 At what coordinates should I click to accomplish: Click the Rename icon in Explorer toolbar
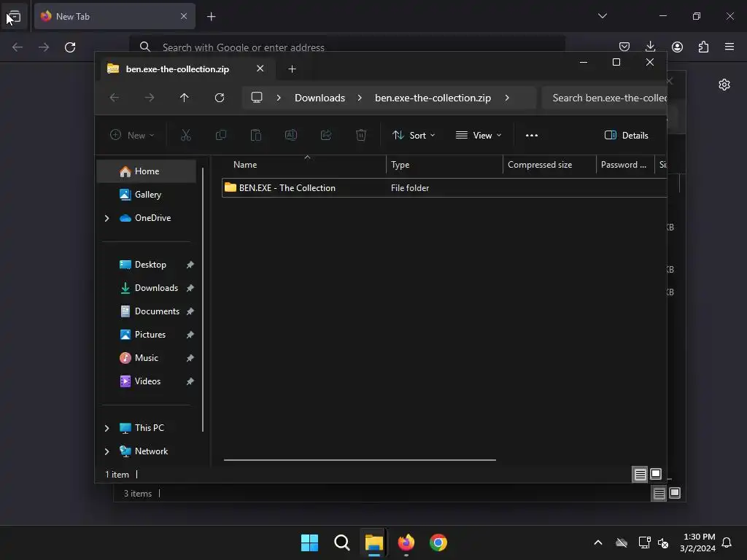tap(290, 135)
